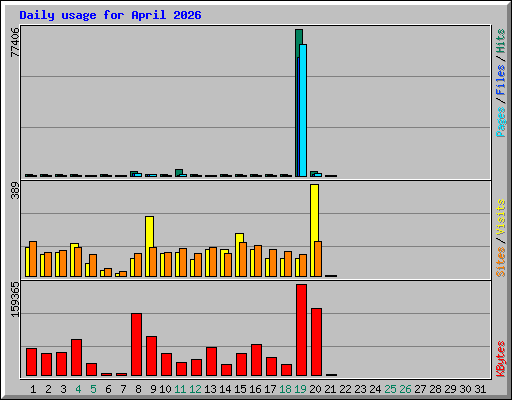Click the day 28 axis label
The height and width of the screenshot is (400, 512).
point(435,389)
